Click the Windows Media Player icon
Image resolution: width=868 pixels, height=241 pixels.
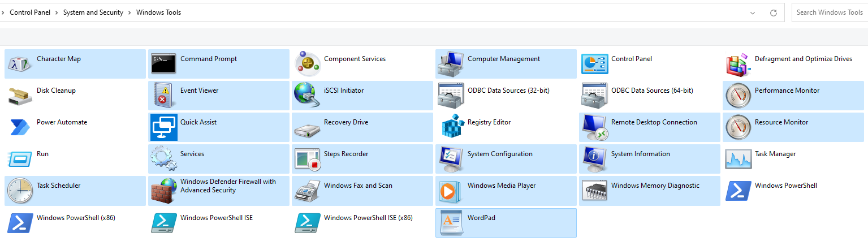click(451, 191)
